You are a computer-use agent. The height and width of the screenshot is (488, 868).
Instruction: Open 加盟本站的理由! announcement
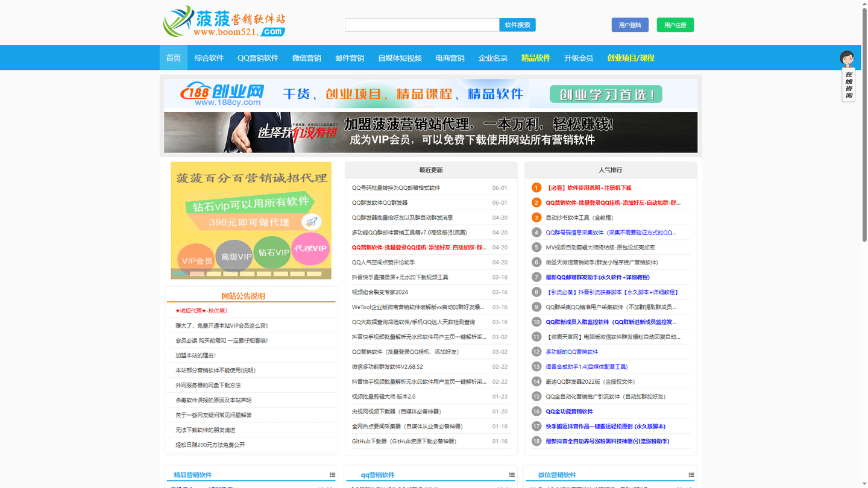195,355
